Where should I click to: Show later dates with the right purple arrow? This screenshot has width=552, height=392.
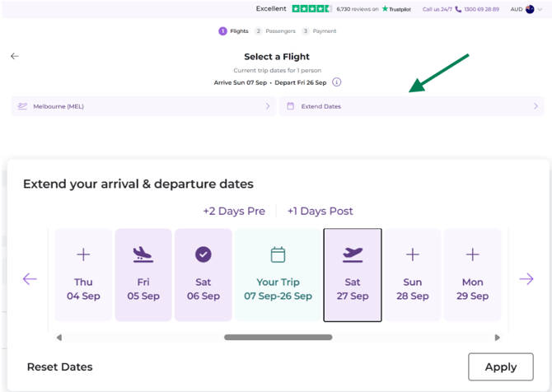[x=526, y=279]
